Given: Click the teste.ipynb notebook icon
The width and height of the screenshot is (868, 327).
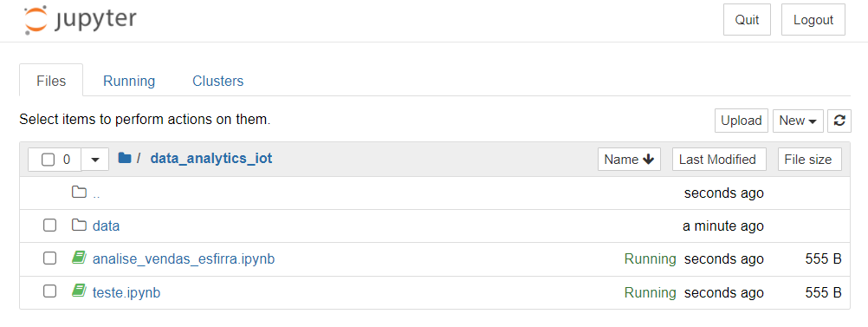Looking at the screenshot, I should pyautogui.click(x=79, y=291).
